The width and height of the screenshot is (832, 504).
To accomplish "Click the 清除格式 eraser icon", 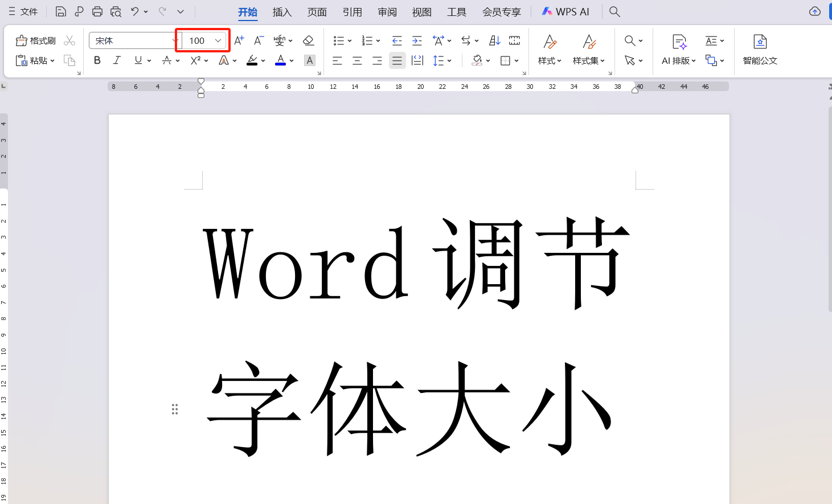I will coord(308,40).
